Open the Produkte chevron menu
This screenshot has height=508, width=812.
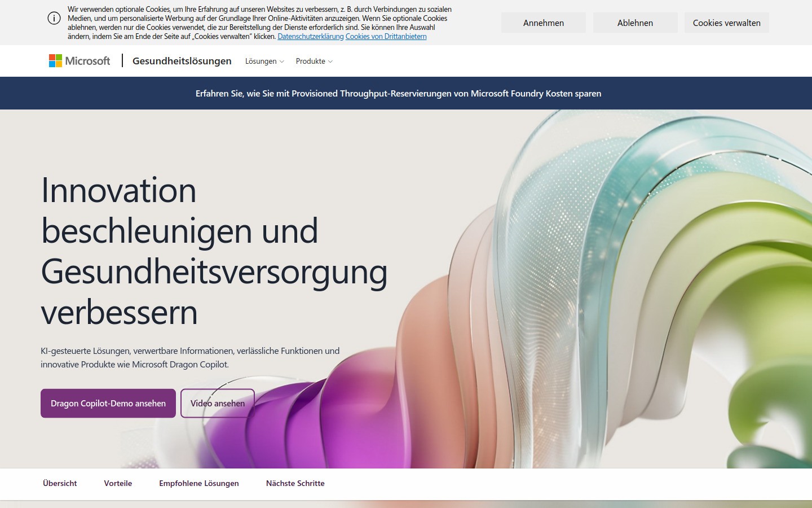click(330, 62)
